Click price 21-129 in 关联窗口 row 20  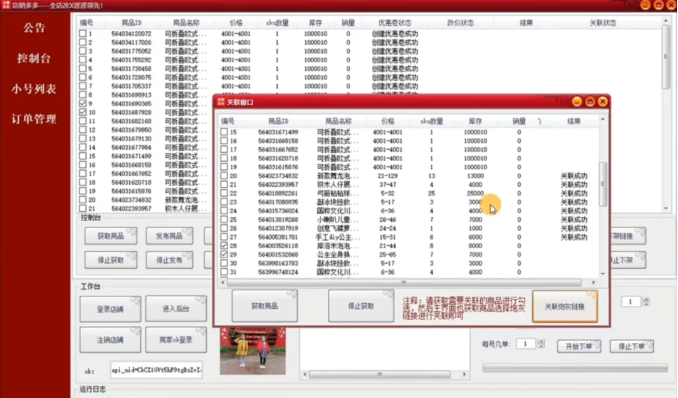[x=387, y=176]
